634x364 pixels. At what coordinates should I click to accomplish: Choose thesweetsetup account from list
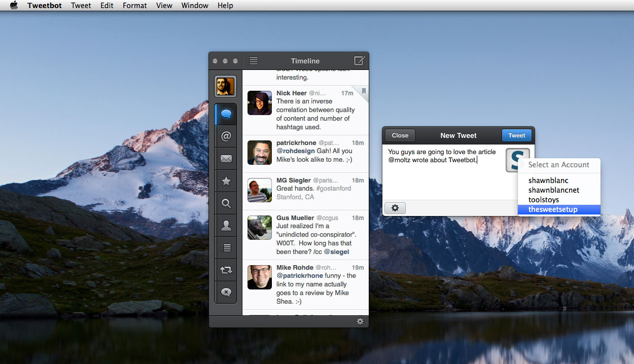(x=553, y=209)
